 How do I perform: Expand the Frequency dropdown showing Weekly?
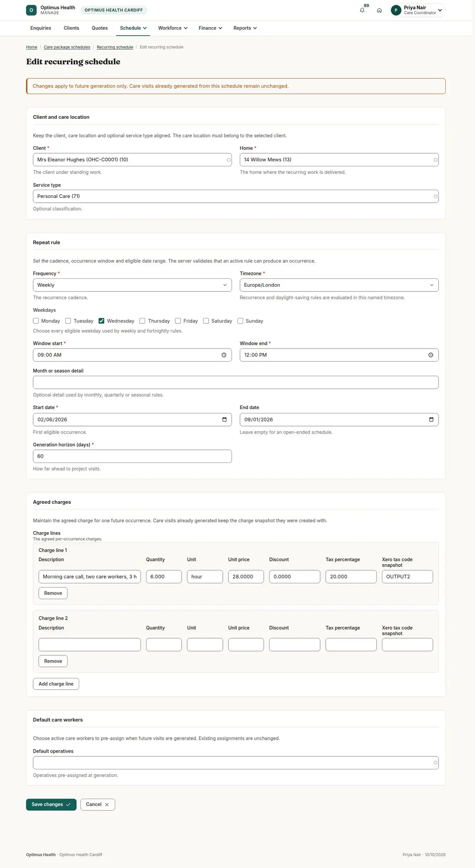132,285
